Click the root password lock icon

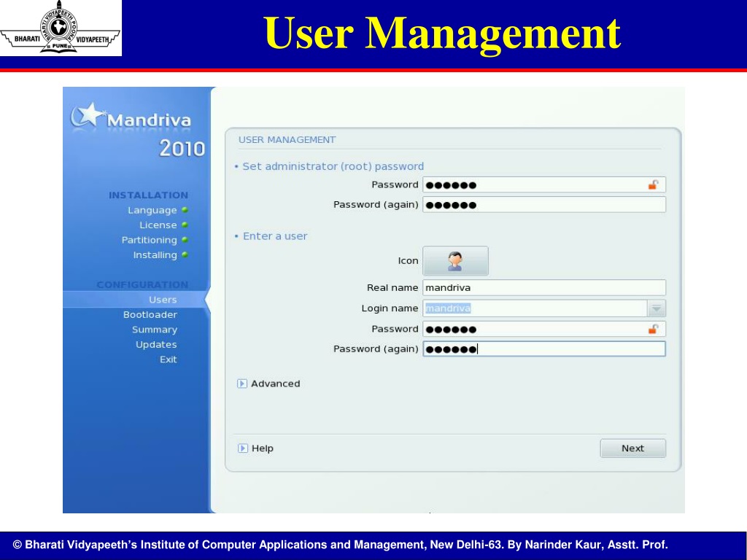tap(653, 184)
